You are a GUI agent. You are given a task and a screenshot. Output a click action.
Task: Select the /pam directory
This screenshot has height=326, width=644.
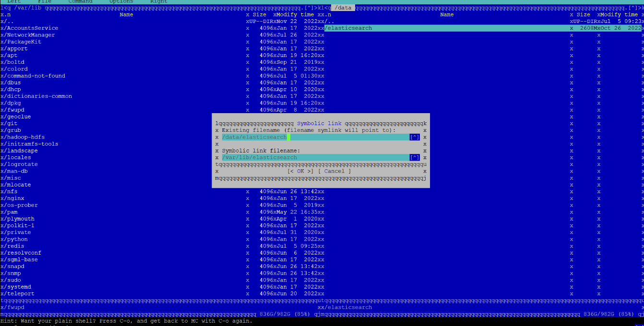tap(160, 212)
